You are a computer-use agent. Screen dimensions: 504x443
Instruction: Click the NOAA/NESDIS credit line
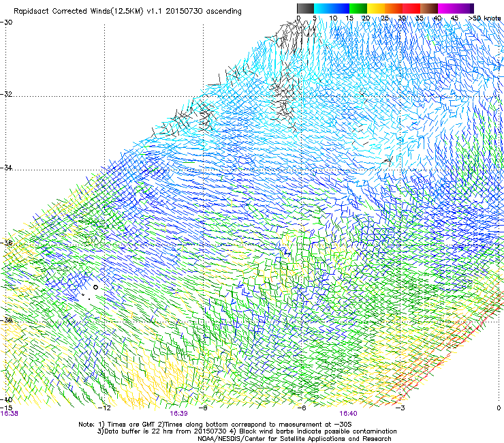tap(294, 439)
